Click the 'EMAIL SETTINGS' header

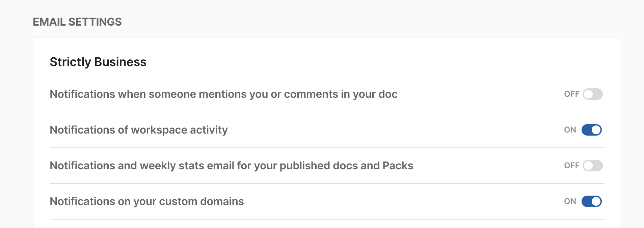click(77, 22)
